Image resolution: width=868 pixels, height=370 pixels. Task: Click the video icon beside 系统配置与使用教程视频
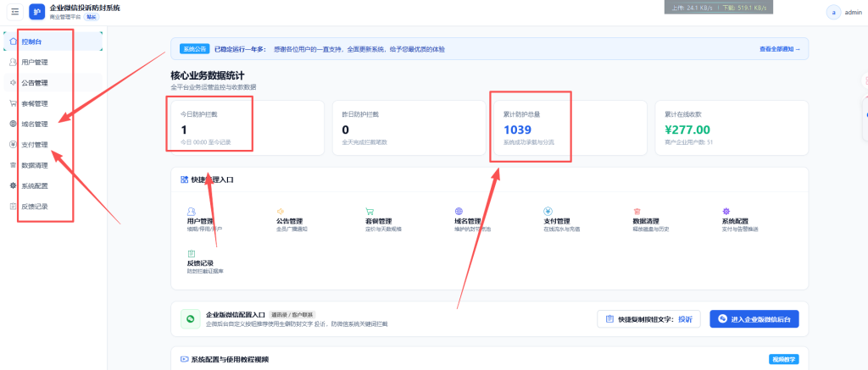click(184, 360)
